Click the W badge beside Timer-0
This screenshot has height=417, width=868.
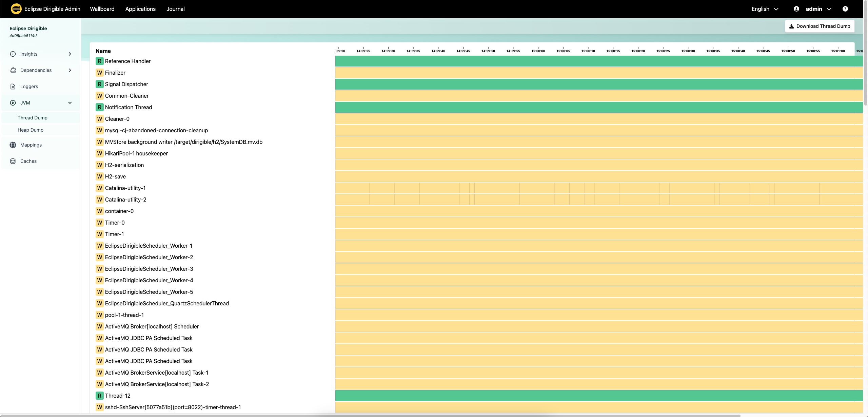pos(99,223)
